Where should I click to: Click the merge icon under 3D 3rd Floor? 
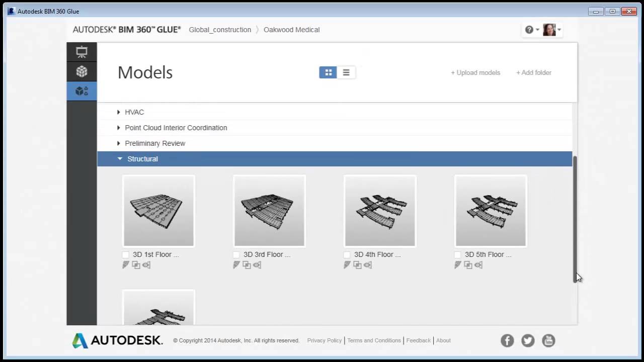pos(247,265)
